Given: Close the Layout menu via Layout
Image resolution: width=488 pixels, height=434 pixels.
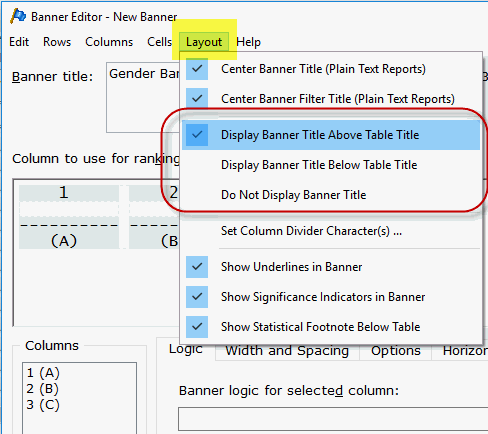Looking at the screenshot, I should tap(204, 42).
